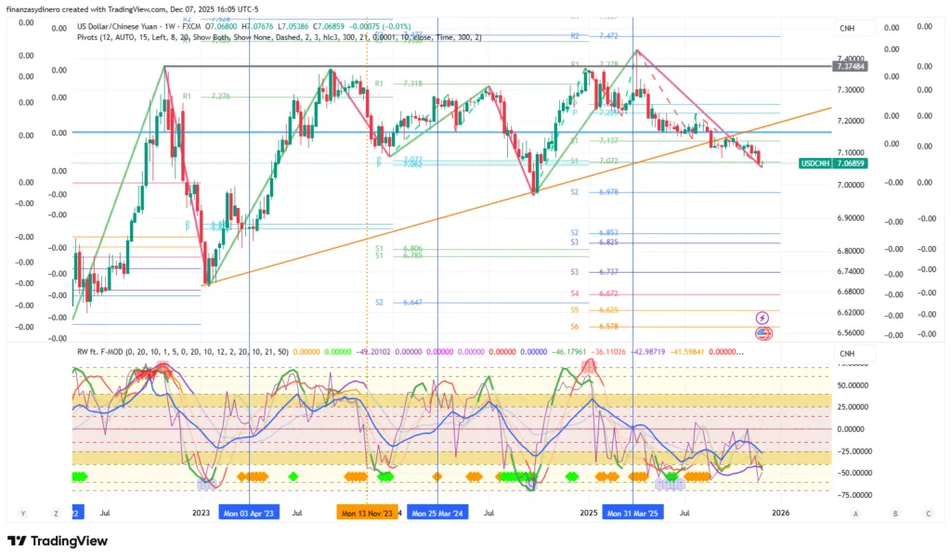This screenshot has width=951, height=560.
Task: Select the C scale button
Action: [x=927, y=513]
